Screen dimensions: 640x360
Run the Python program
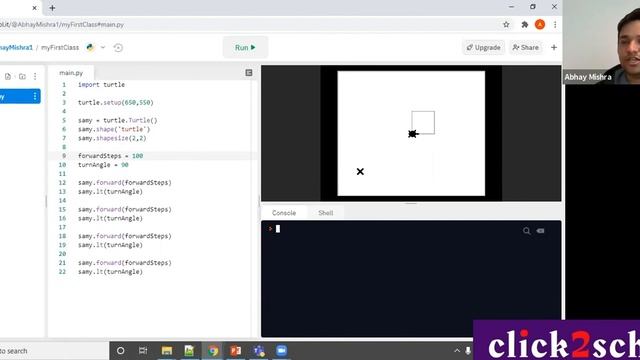[x=245, y=47]
